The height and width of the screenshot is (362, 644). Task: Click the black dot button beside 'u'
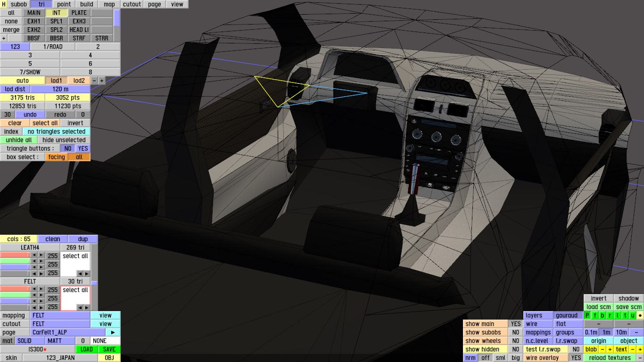coord(640,315)
